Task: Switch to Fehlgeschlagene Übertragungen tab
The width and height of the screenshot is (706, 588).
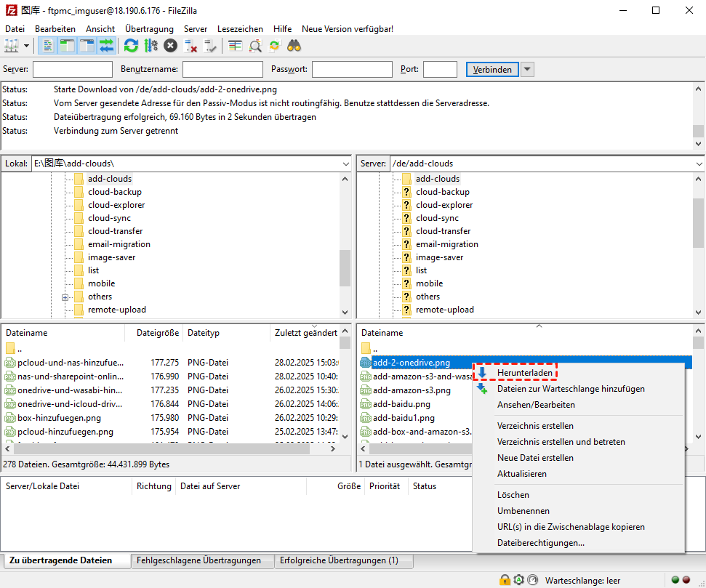Action: [x=198, y=560]
